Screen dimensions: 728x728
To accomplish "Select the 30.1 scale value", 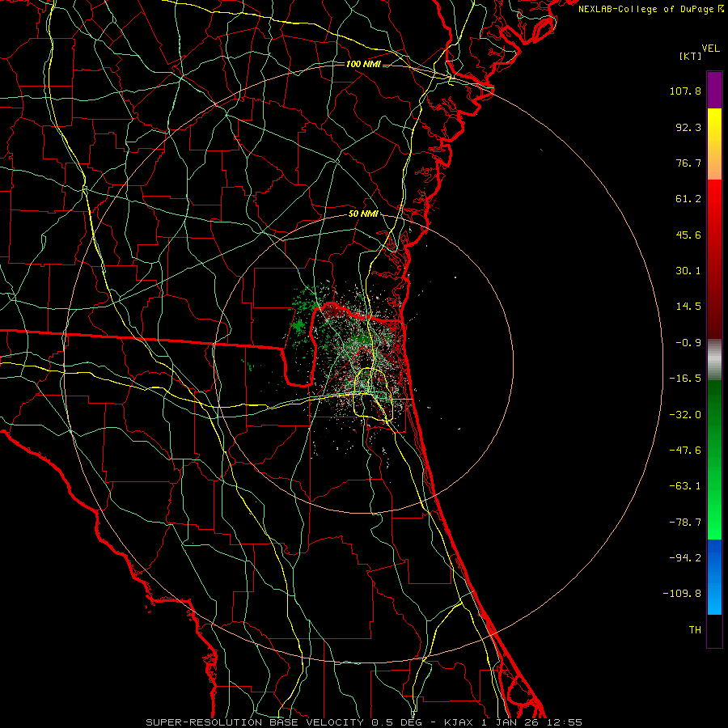I will coord(688,271).
